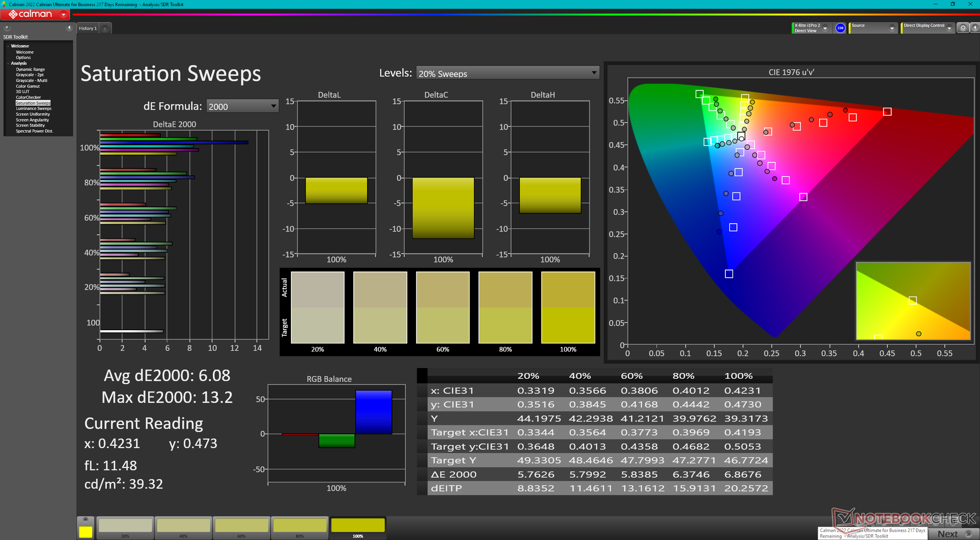Click the dEITP 100% value 20.2572
Screen dimensions: 980x540
point(746,488)
